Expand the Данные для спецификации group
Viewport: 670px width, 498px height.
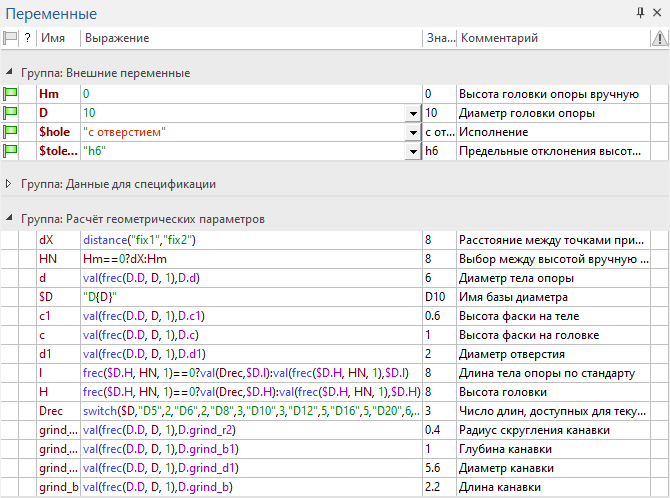10,184
